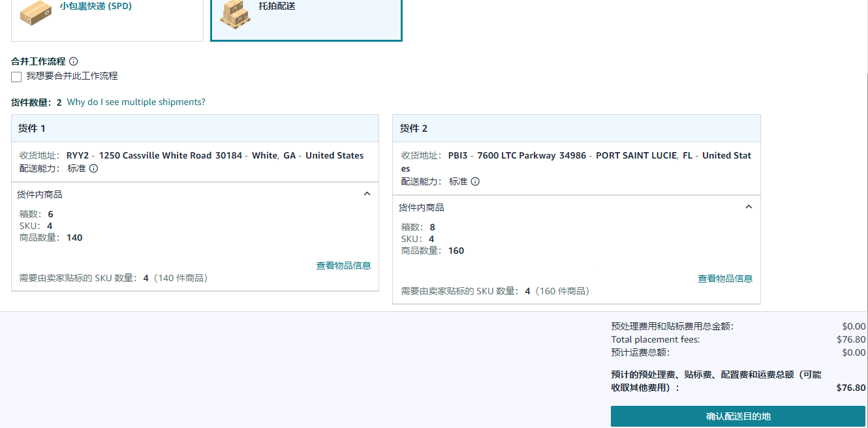Click the 预处理费用和贴标费用总金额 label

point(672,326)
